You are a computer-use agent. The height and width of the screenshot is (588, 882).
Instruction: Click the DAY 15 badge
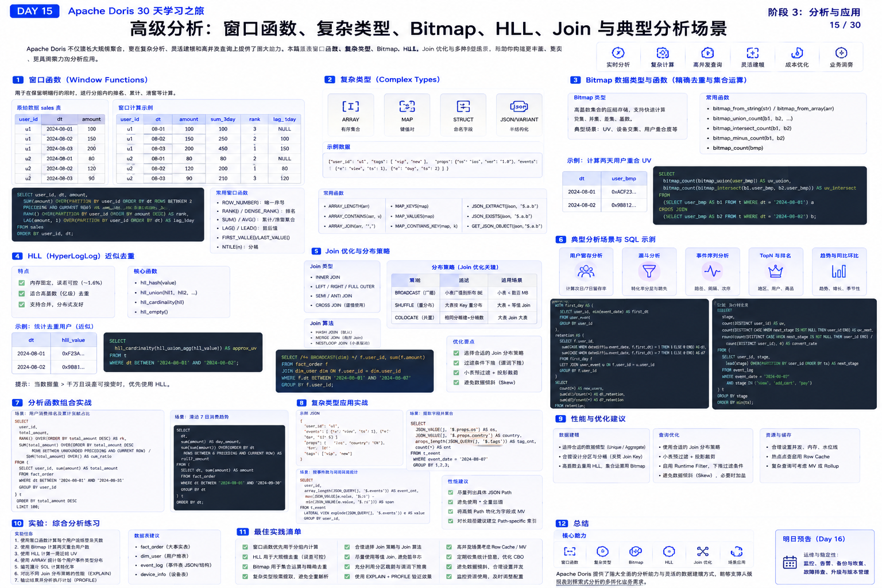coord(35,11)
